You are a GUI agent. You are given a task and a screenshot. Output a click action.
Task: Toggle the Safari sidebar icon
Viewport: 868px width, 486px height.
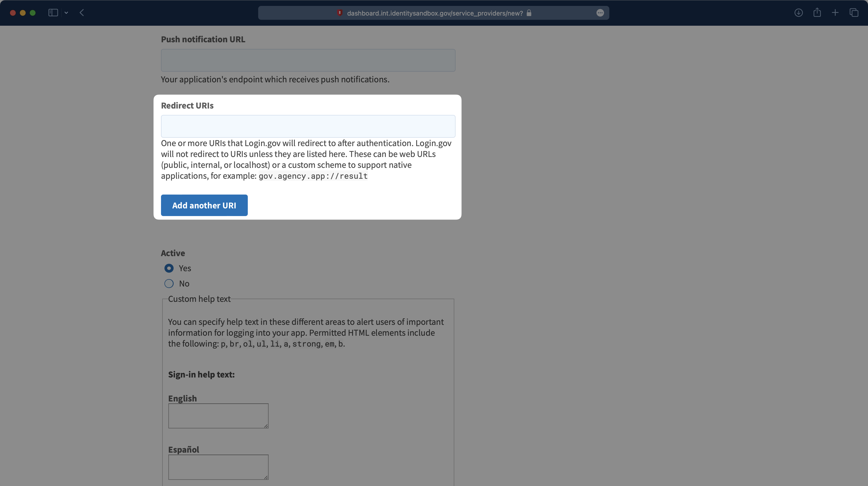53,13
